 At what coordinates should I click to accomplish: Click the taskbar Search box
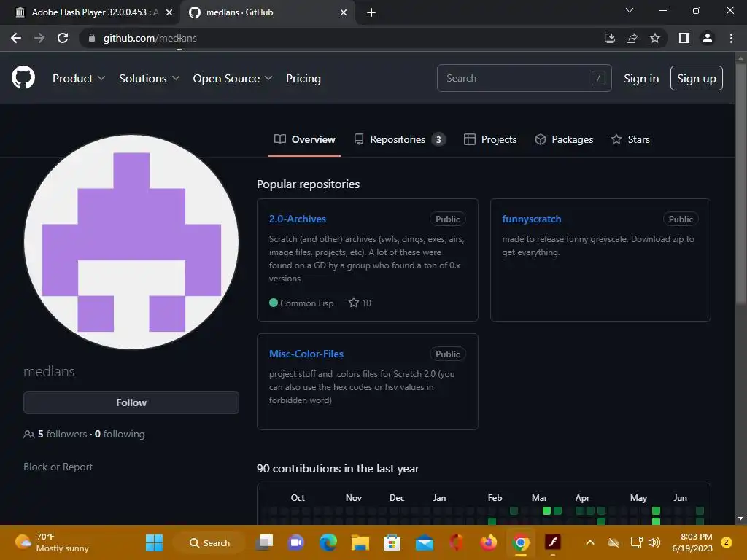coord(209,542)
